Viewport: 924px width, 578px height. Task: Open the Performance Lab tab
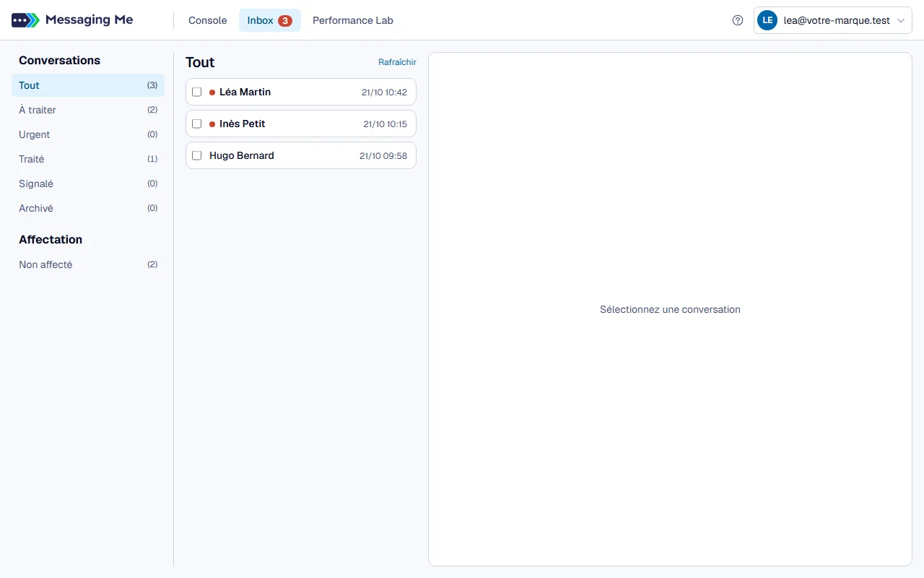click(353, 20)
